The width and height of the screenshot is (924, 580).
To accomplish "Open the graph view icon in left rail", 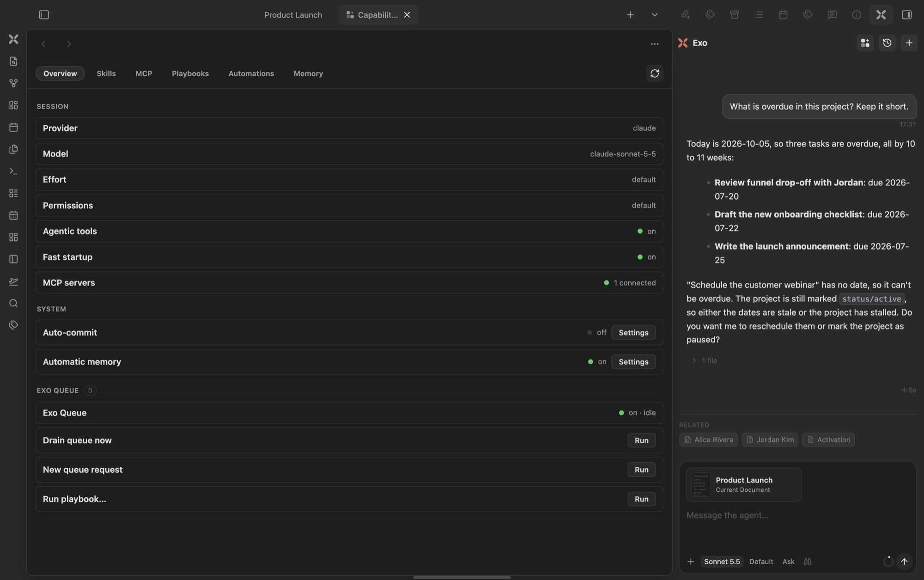I will click(x=13, y=83).
